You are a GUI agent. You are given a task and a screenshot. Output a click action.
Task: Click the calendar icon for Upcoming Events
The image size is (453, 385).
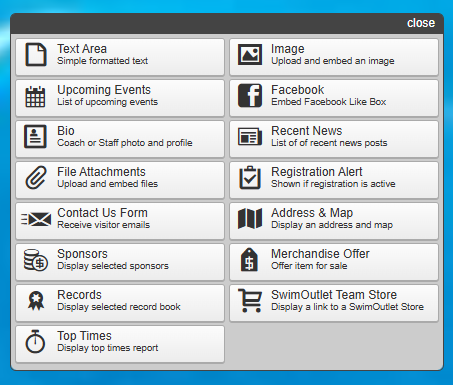coord(35,97)
